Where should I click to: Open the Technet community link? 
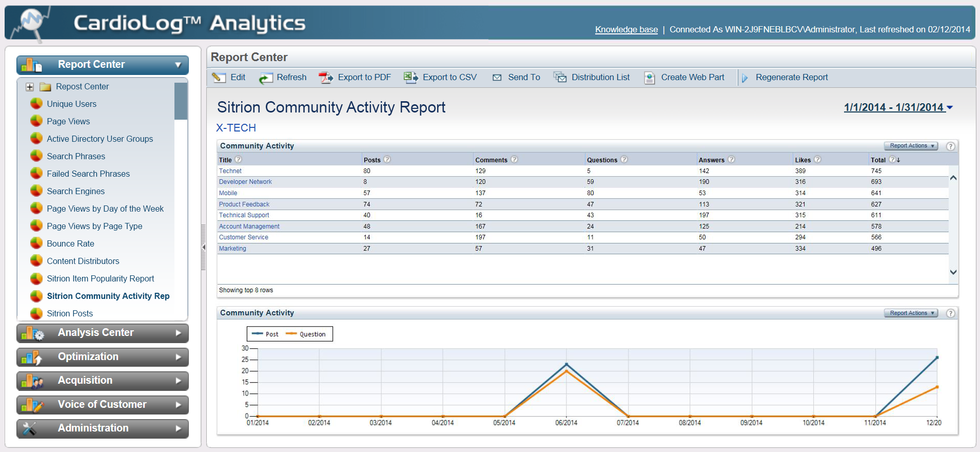coord(230,171)
